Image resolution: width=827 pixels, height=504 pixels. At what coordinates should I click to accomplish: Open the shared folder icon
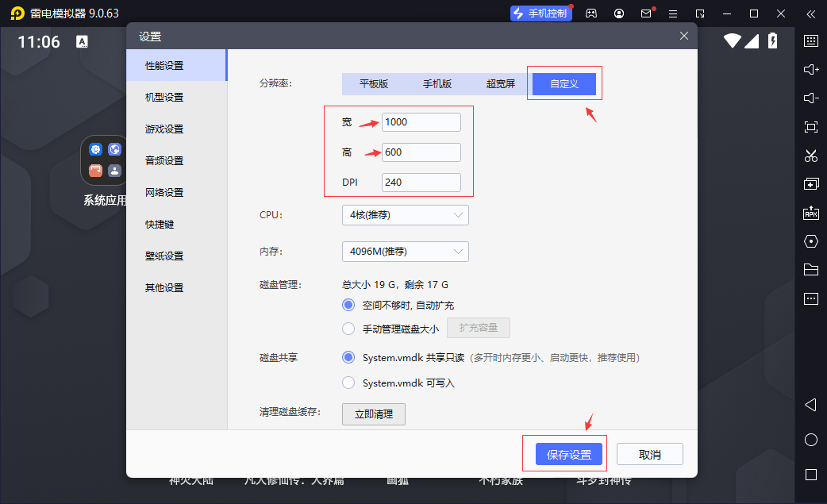(811, 270)
